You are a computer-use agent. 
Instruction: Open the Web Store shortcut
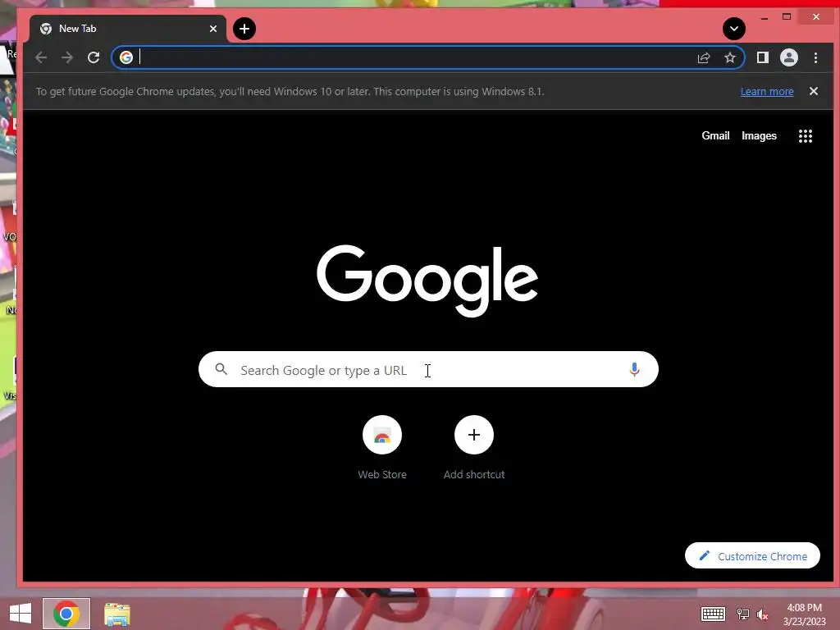coord(382,448)
